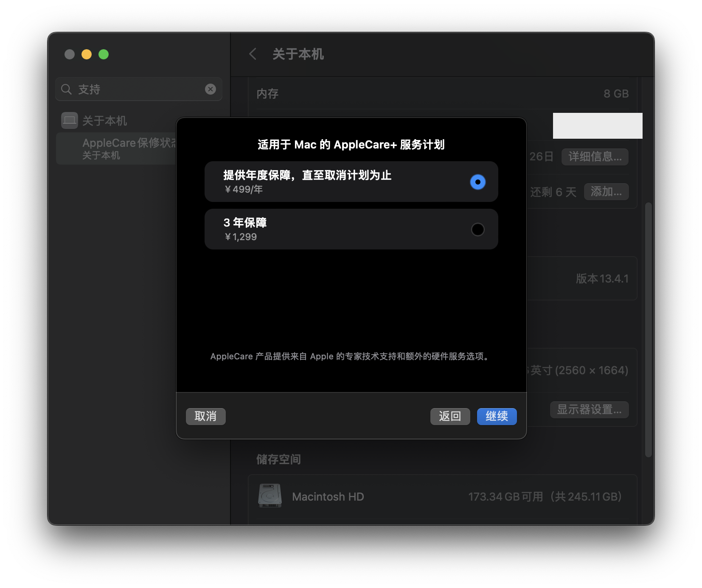Screen dimensions: 702x588
Task: Click the ¥499/年 price text
Action: 244,189
